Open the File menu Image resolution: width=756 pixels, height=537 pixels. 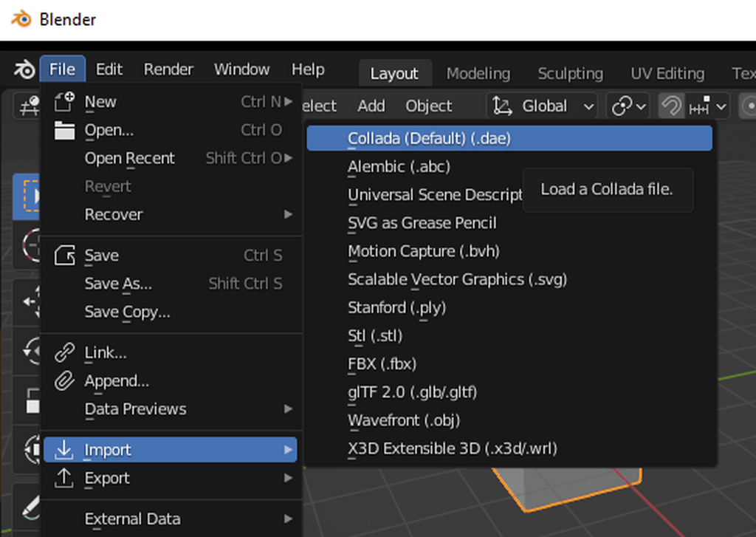[x=62, y=69]
